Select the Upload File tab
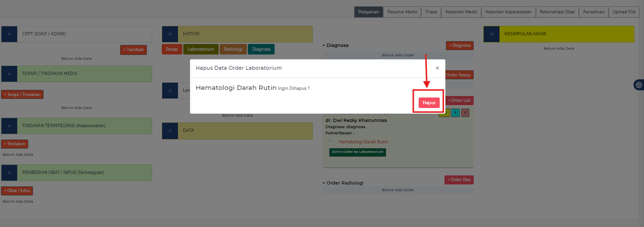Viewport: 644px width, 227px height. coord(624,12)
